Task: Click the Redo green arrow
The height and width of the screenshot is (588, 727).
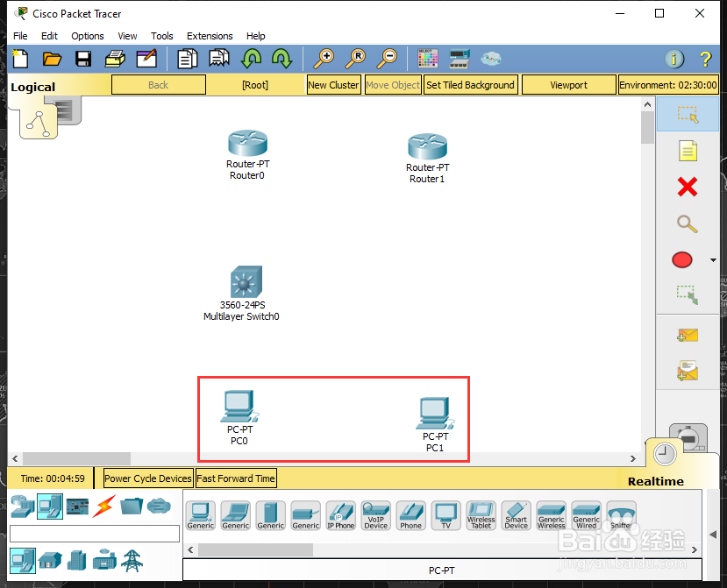Action: click(282, 59)
